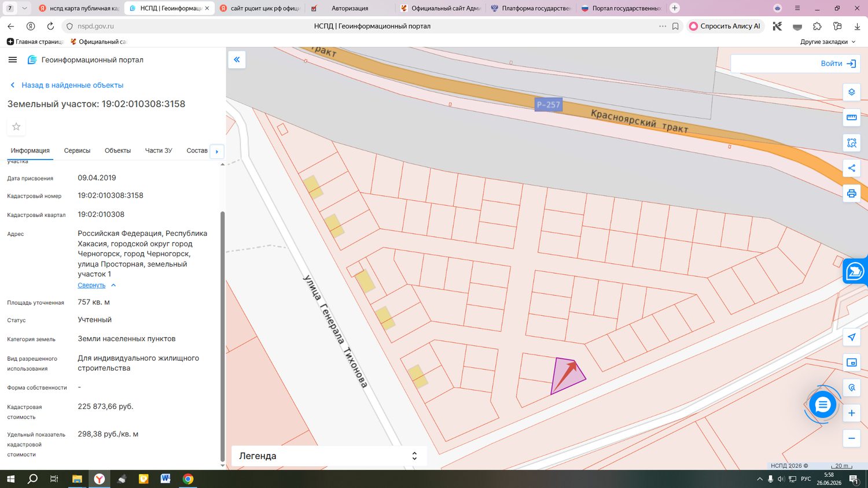Open Другие закладки dropdown
Viewport: 868px width, 488px height.
(x=827, y=42)
